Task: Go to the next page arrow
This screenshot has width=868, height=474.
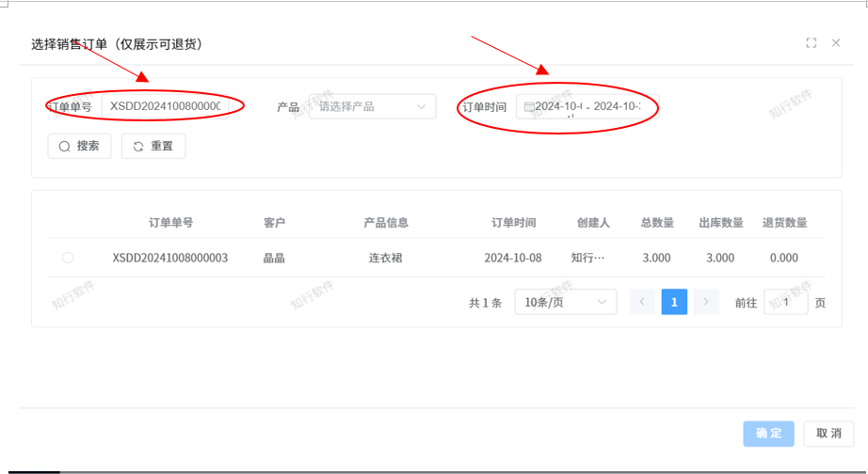Action: tap(706, 303)
